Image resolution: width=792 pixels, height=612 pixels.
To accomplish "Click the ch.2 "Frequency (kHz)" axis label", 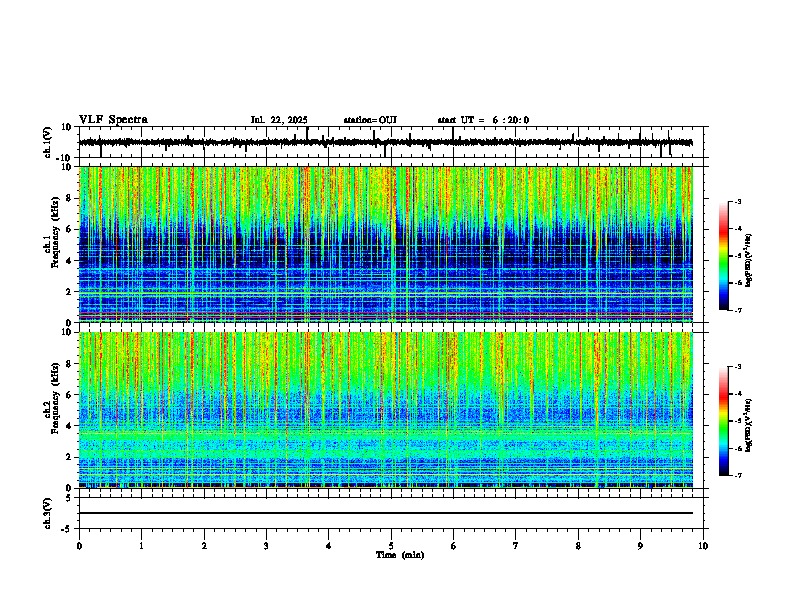I will click(55, 398).
